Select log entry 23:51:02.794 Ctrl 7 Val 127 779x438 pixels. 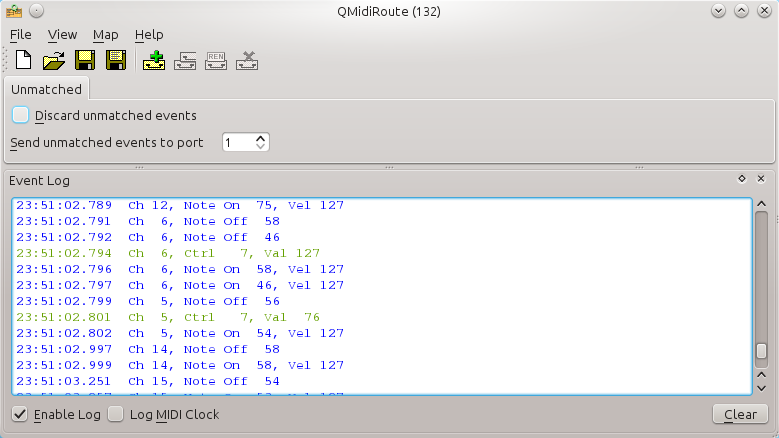tap(168, 253)
